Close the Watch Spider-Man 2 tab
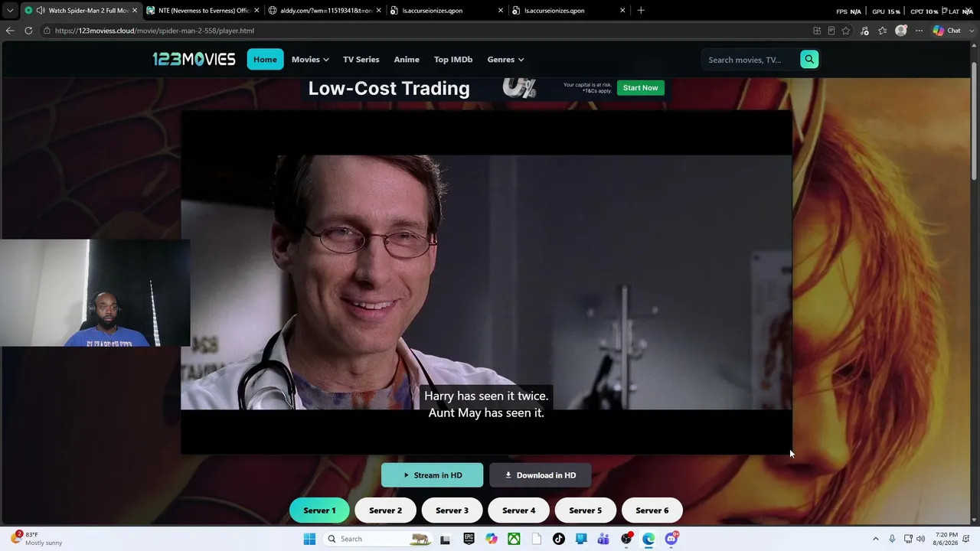980x551 pixels. [x=134, y=11]
